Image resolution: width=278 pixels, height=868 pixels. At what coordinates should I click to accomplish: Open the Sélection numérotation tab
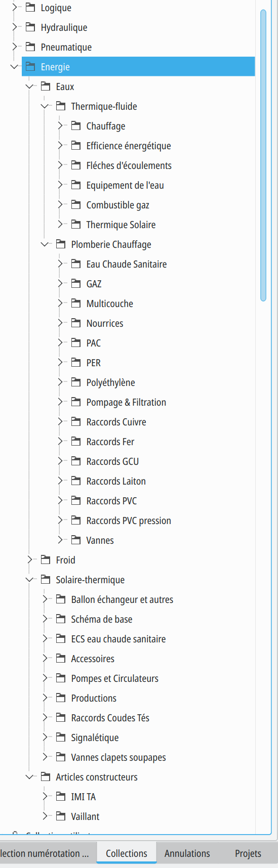click(x=48, y=853)
